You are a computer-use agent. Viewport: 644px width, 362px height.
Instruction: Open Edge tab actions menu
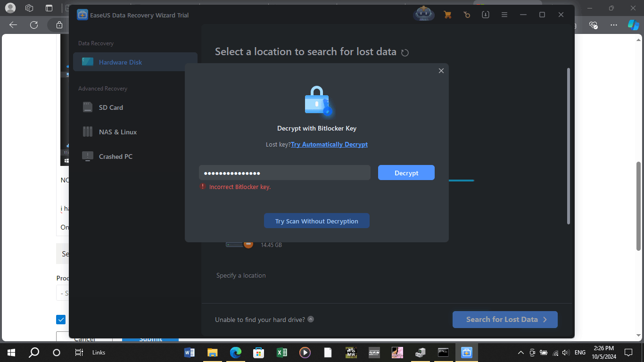[49, 8]
